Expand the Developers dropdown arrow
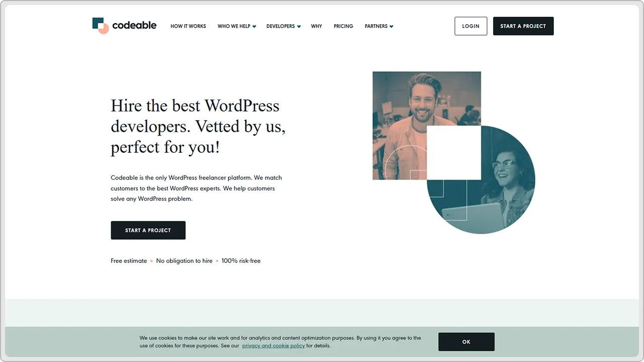 [x=299, y=27]
